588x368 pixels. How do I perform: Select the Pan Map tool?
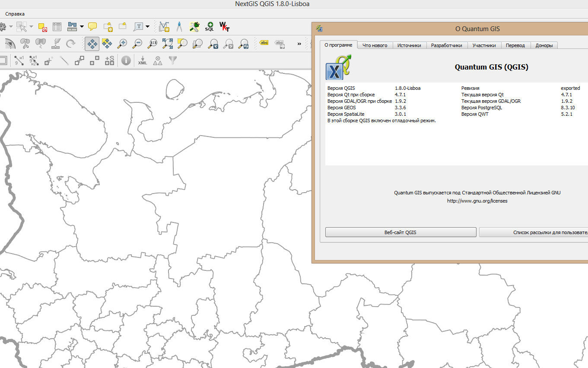92,44
